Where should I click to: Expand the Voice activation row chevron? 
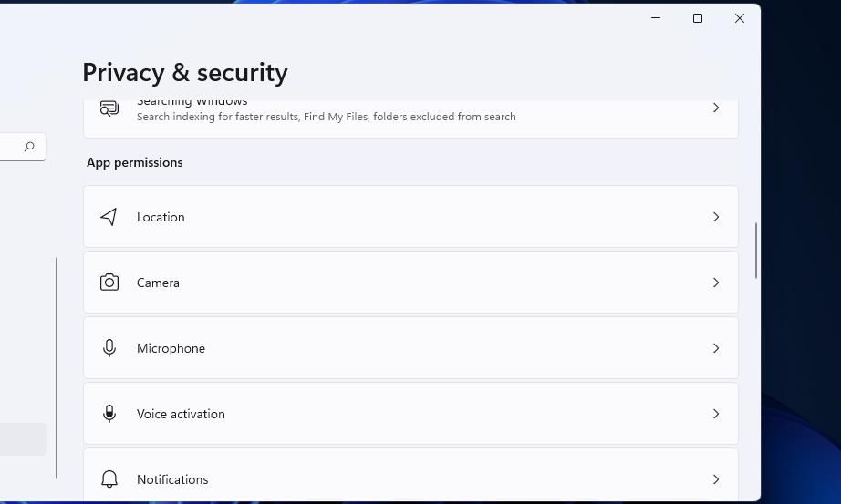click(x=716, y=414)
